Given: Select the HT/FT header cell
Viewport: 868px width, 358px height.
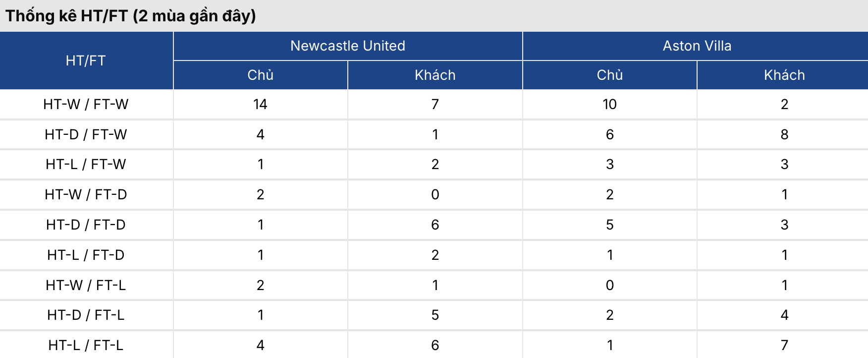Looking at the screenshot, I should point(86,60).
